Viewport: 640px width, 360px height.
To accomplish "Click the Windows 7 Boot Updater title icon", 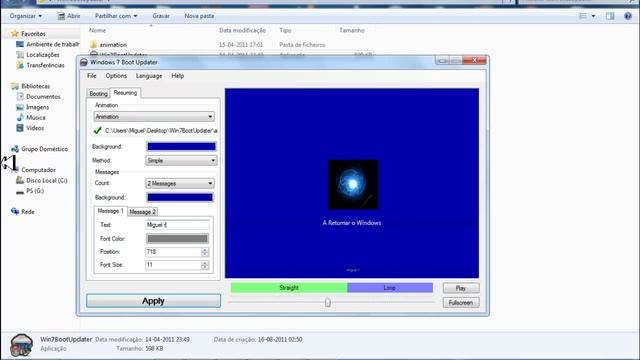I will (x=84, y=62).
